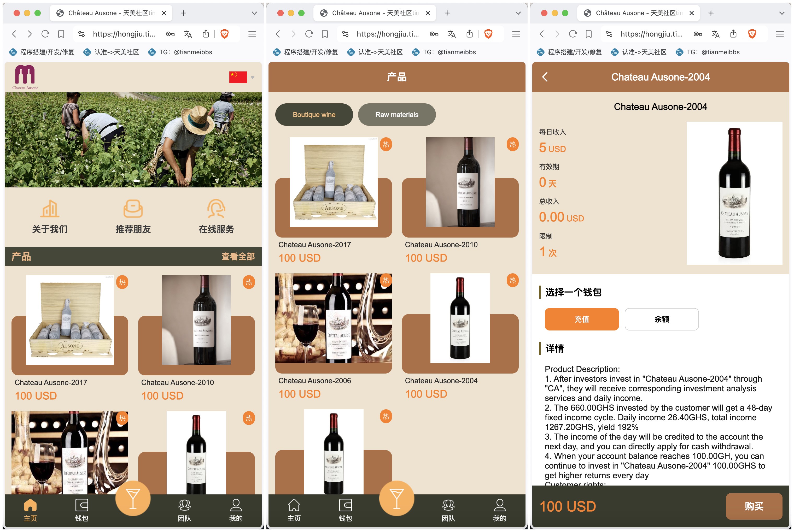
Task: Open hamburger menu in right window
Action: coord(780,34)
